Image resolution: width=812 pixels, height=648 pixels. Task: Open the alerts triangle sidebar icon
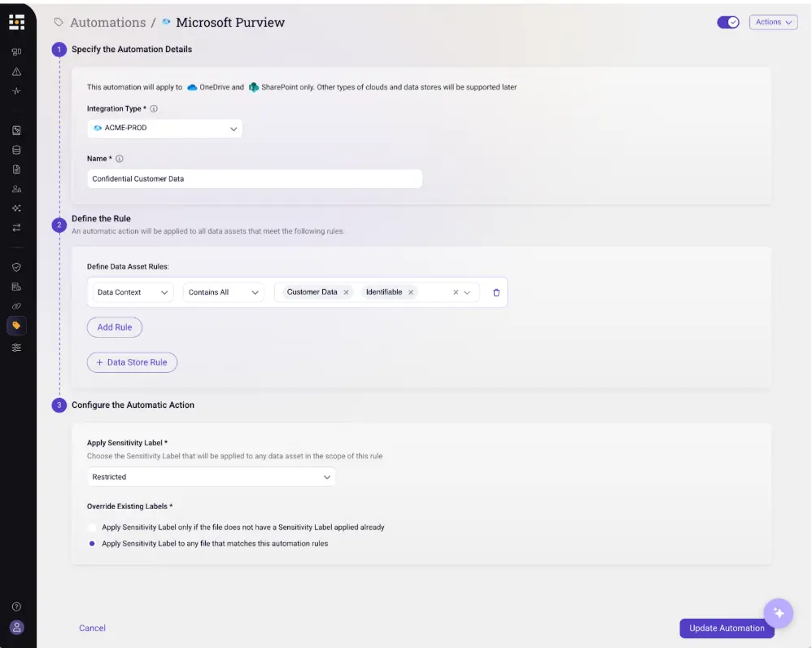16,72
